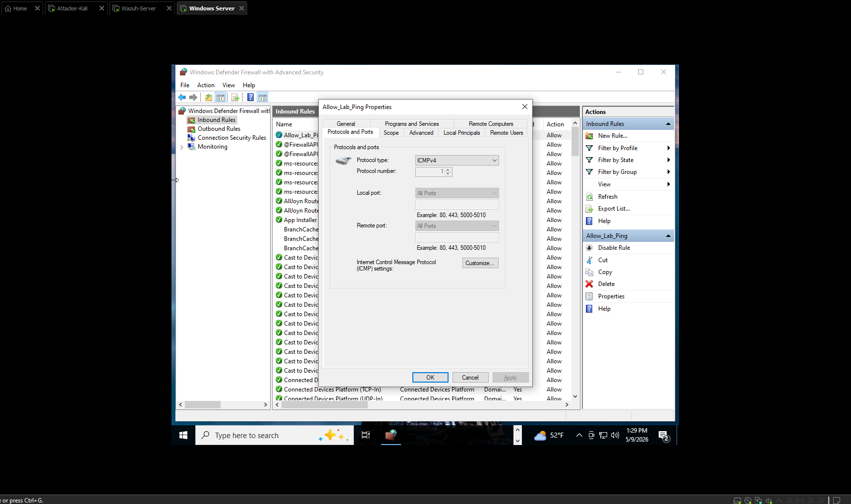Open the View menu
The width and height of the screenshot is (851, 504).
(228, 85)
